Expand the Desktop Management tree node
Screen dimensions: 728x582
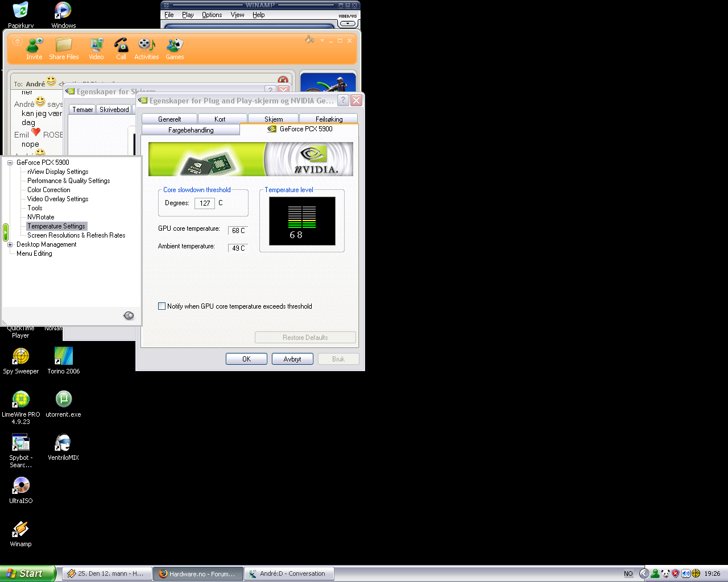[10, 244]
